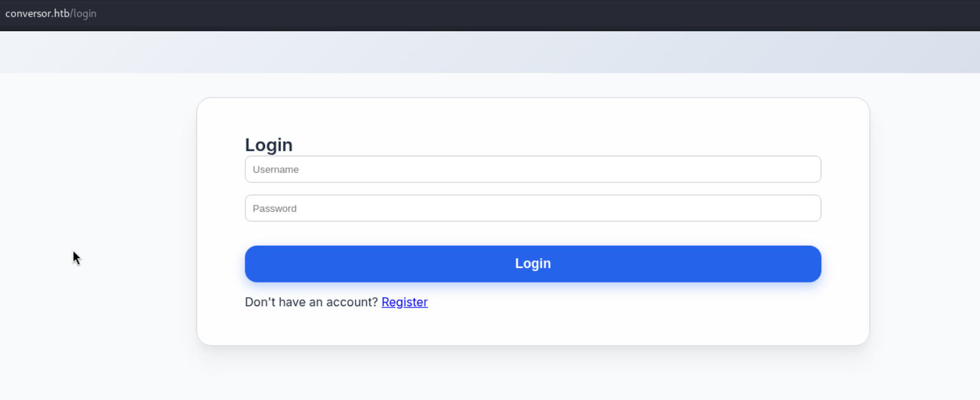Screen dimensions: 980x400
Task: Click the Username input field
Action: [533, 170]
